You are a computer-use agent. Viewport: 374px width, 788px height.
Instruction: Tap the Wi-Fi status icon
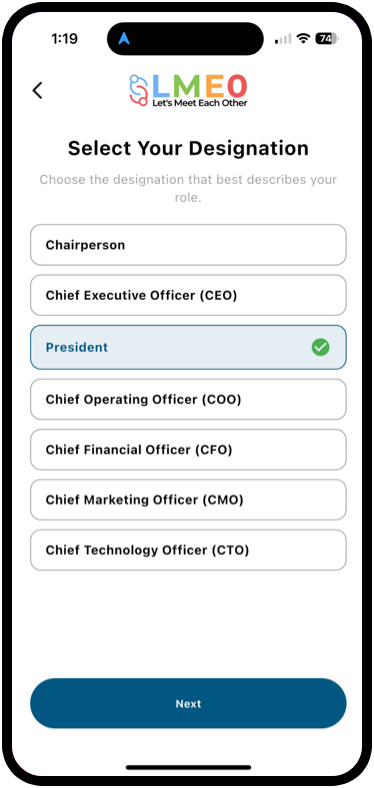pos(303,39)
